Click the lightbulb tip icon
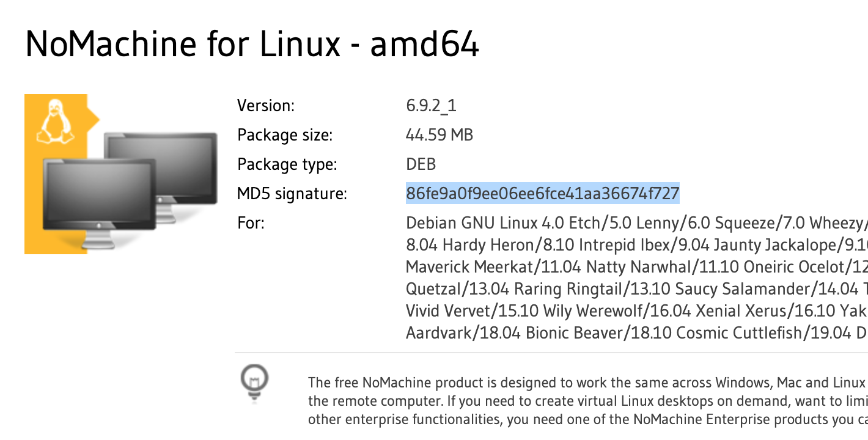 (255, 382)
